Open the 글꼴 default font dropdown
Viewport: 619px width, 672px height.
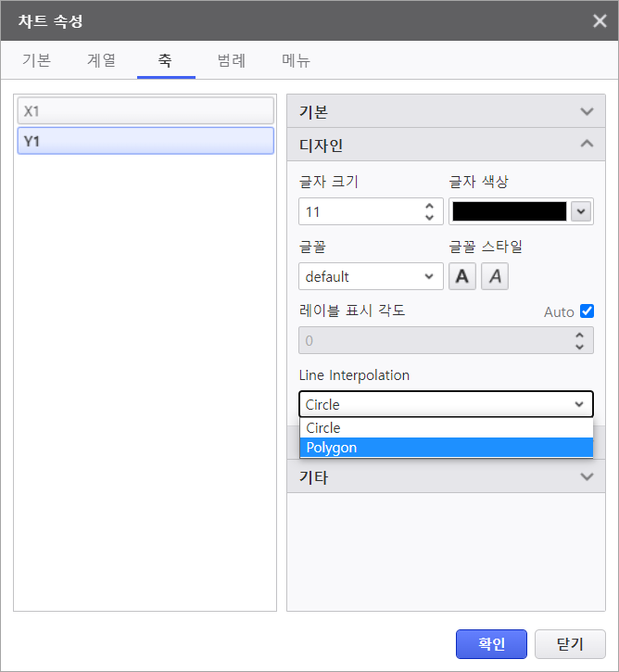pyautogui.click(x=371, y=276)
